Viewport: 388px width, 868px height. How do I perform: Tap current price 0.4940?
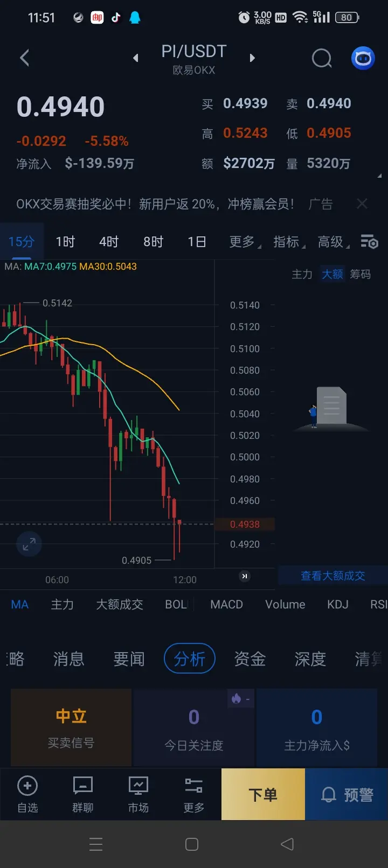coord(60,107)
